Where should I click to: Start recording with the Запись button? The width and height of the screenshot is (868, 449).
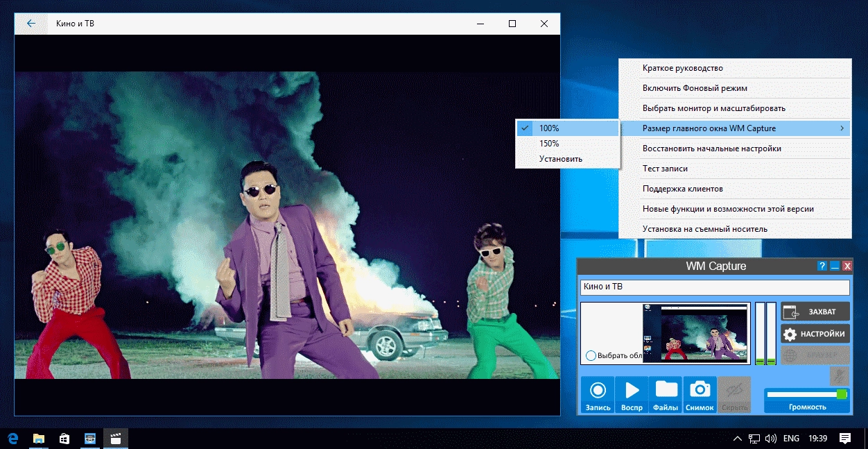point(598,395)
